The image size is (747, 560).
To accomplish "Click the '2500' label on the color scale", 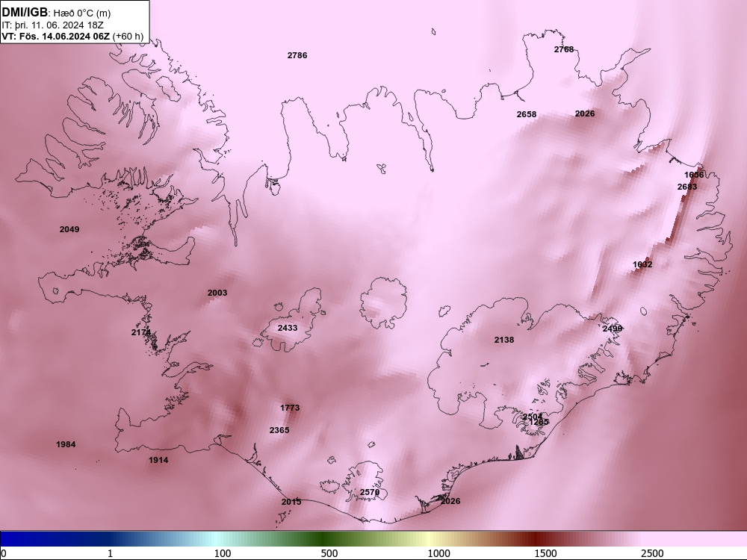I will click(652, 553).
